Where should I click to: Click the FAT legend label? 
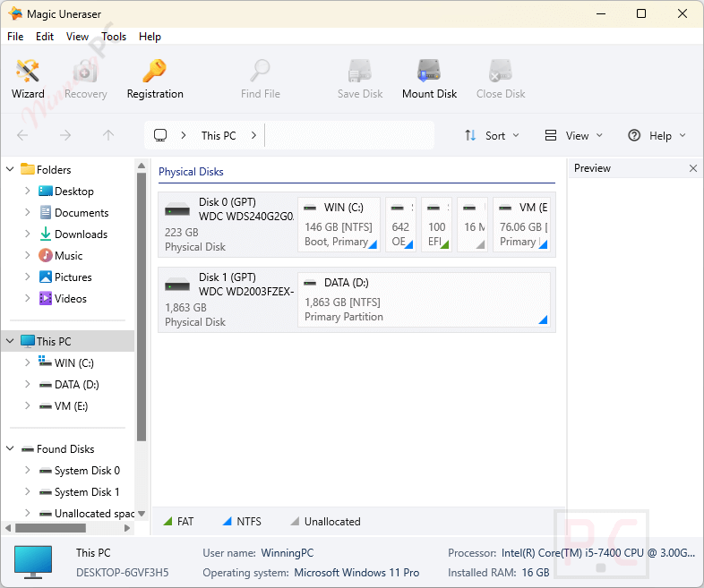[x=185, y=521]
